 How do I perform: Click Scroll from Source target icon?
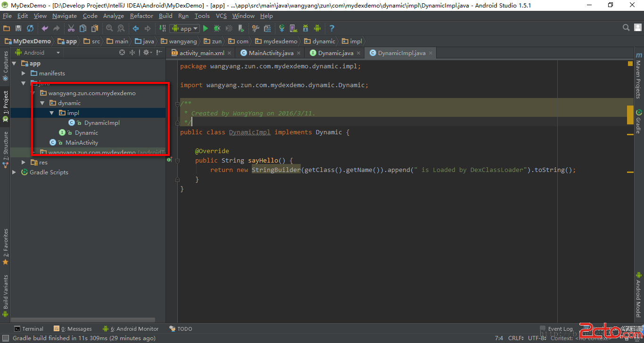[122, 53]
